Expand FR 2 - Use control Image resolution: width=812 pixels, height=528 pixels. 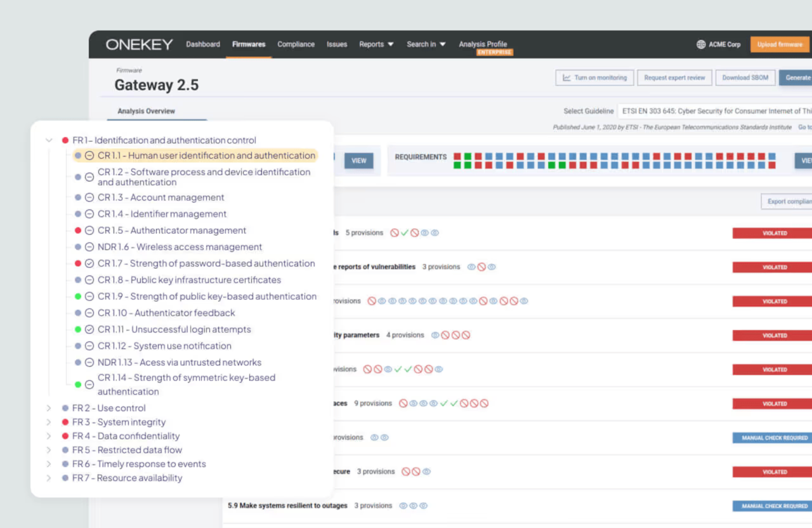click(x=49, y=408)
